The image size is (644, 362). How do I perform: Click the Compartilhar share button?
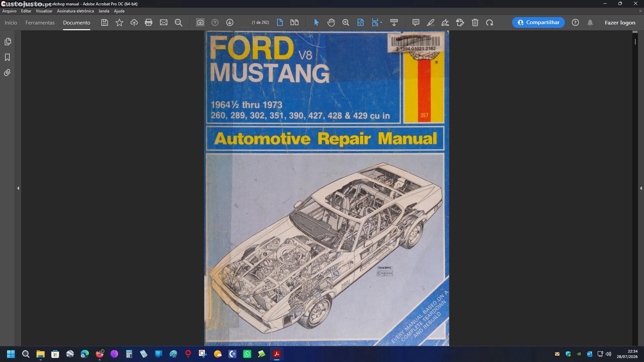tap(538, 22)
